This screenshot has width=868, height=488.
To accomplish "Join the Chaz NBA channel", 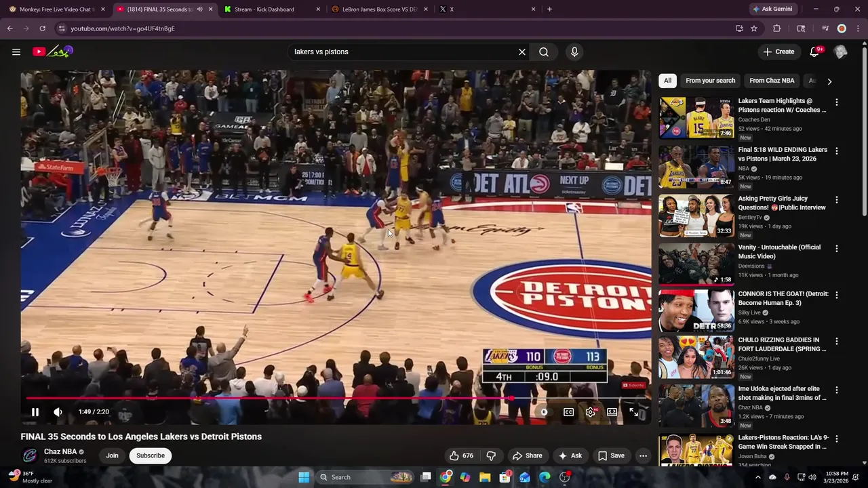I will pyautogui.click(x=112, y=455).
